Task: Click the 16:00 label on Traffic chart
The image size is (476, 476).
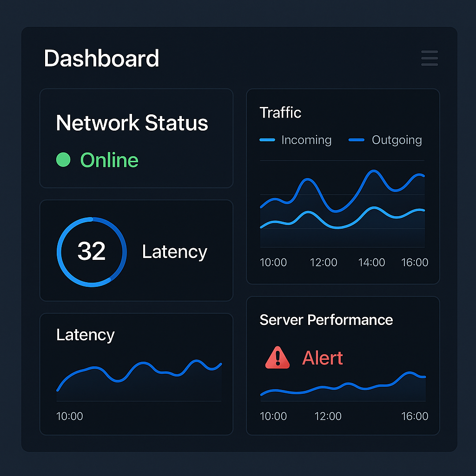Action: pos(415,262)
